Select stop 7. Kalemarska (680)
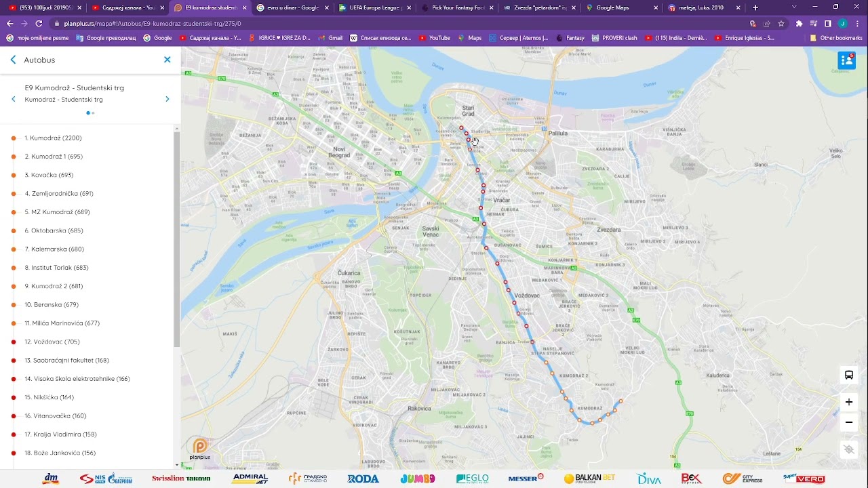The height and width of the screenshot is (488, 868). 54,249
